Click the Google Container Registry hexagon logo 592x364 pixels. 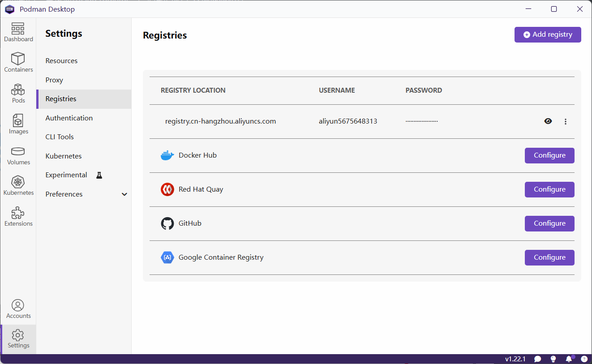click(x=167, y=257)
